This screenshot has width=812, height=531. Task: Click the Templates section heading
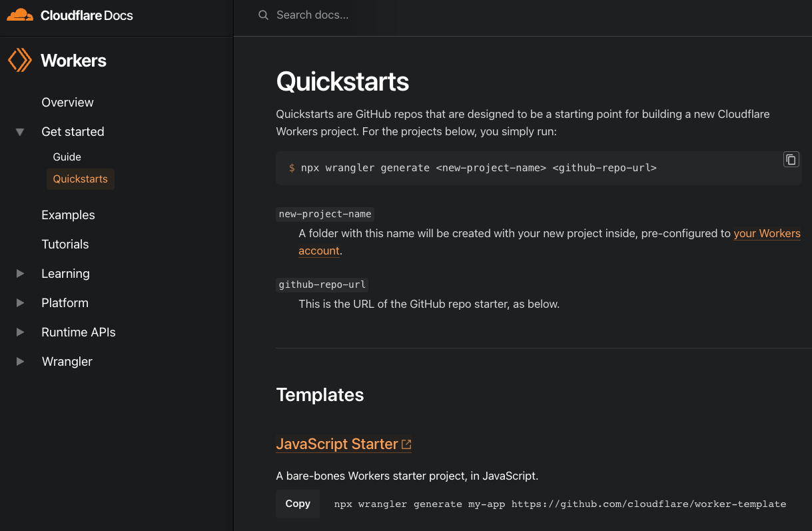(x=320, y=395)
